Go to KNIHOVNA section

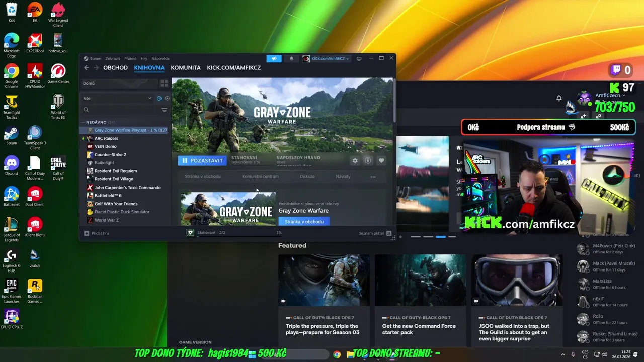[x=149, y=68]
